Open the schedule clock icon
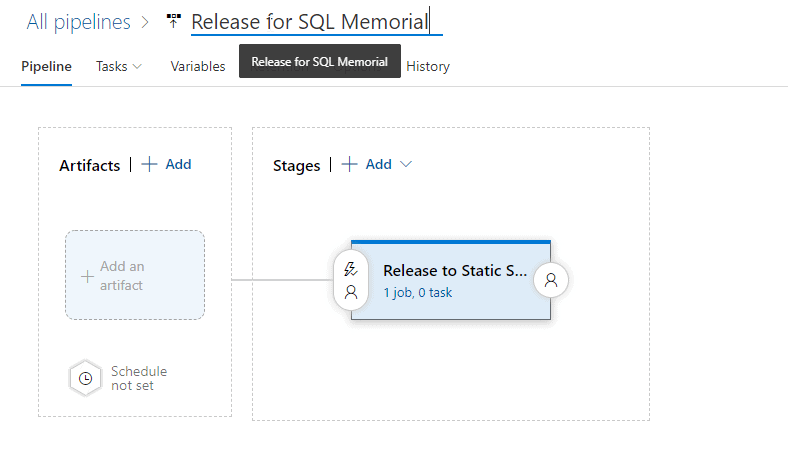 pos(86,378)
